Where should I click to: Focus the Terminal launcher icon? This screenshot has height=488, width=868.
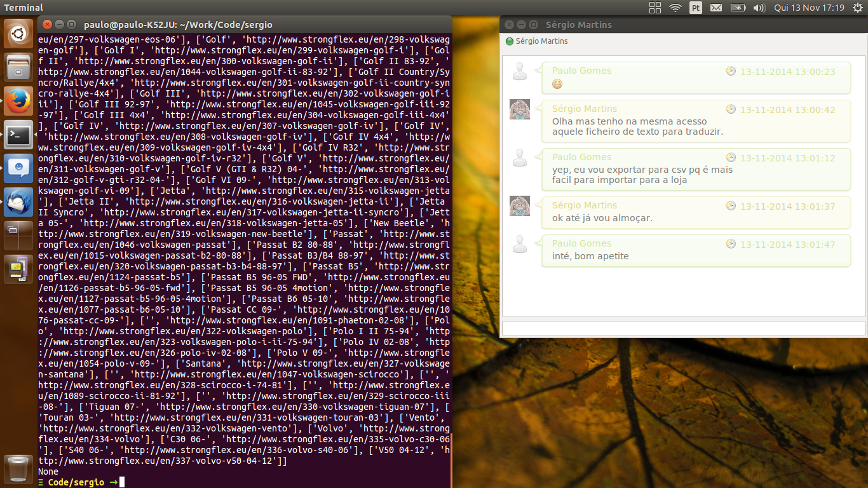pyautogui.click(x=18, y=135)
